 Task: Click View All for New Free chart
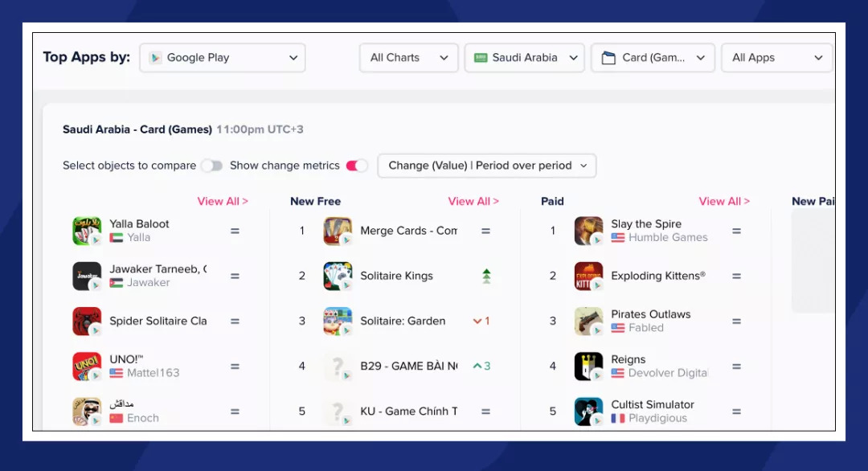473,202
